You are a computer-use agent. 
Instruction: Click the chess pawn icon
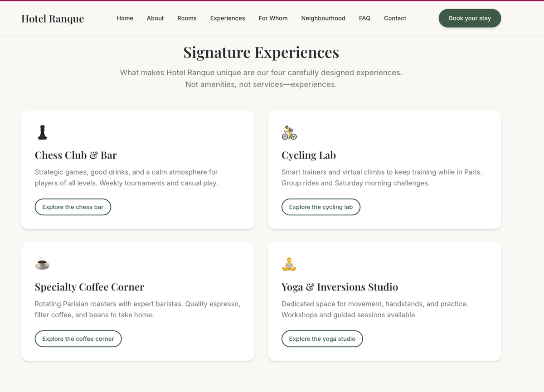click(42, 132)
